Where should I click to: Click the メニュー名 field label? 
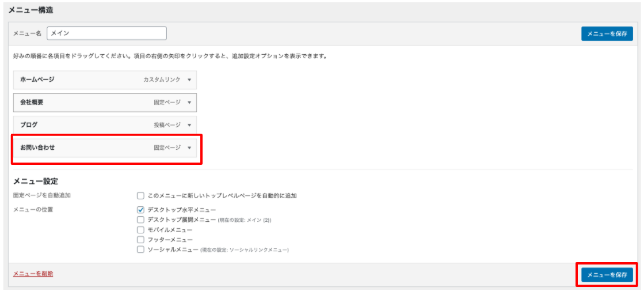pos(27,33)
